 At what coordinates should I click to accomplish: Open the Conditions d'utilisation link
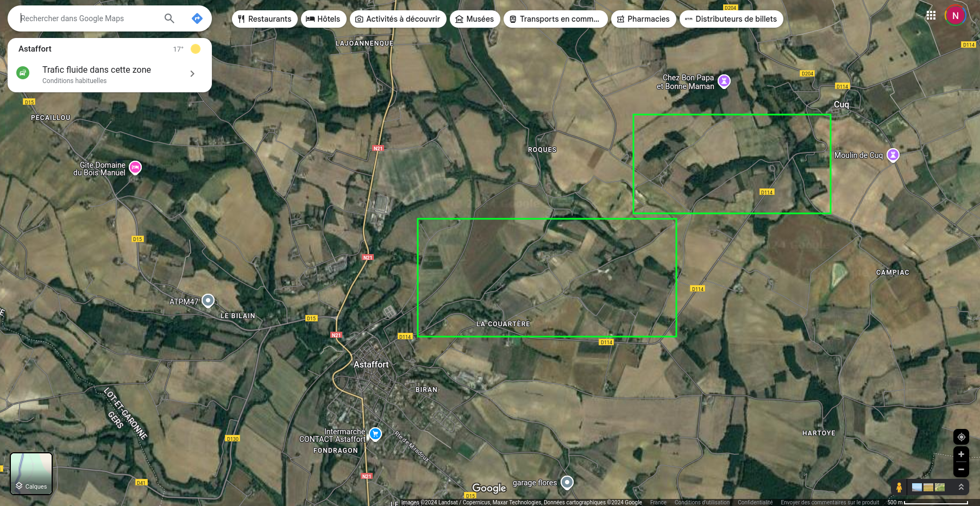coord(702,502)
